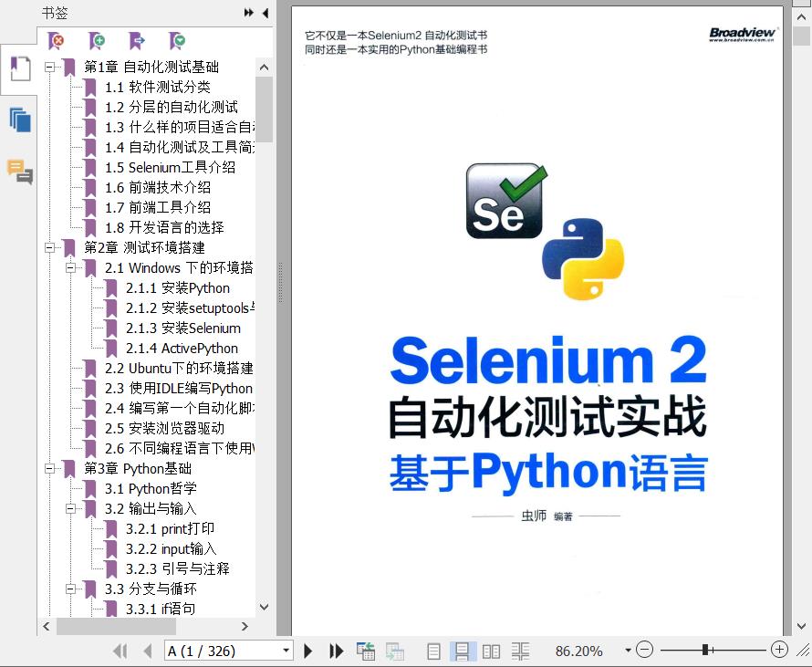Click the document scroll-down arrow
This screenshot has width=812, height=667.
click(801, 626)
